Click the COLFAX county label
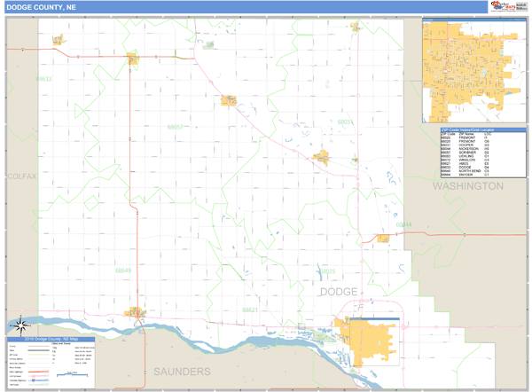 coord(21,176)
